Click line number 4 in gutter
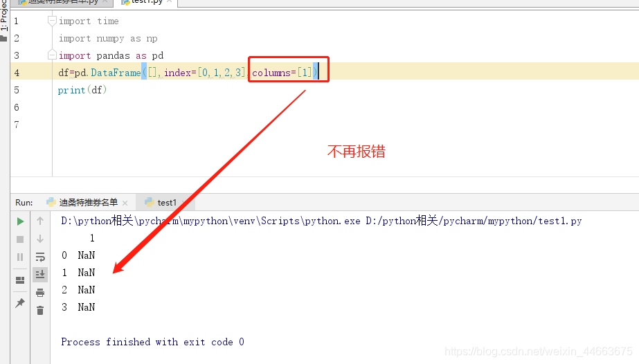Viewport: 639px width, 364px height. click(17, 73)
